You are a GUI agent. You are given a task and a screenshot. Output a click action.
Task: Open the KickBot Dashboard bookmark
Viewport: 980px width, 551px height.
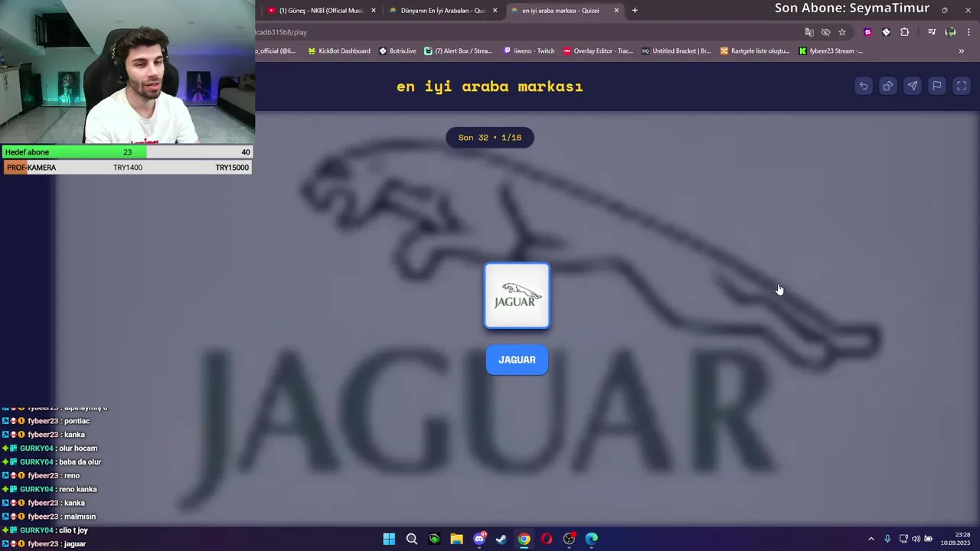(x=338, y=51)
